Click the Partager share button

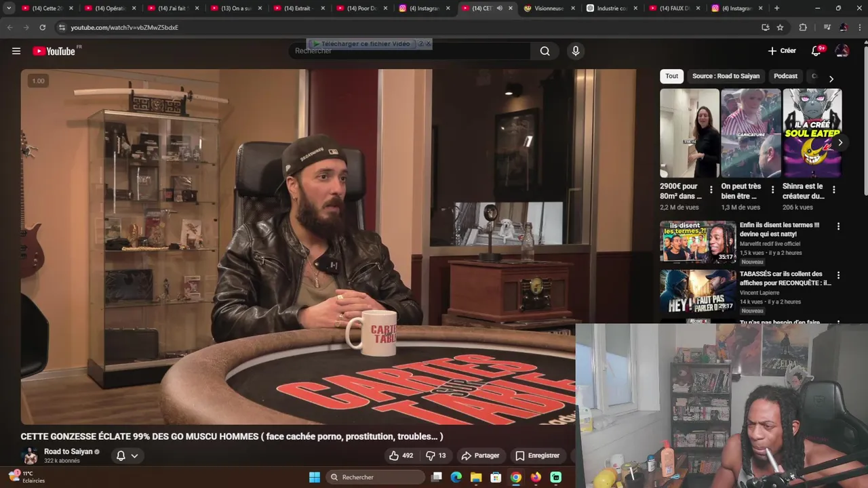[x=480, y=455]
